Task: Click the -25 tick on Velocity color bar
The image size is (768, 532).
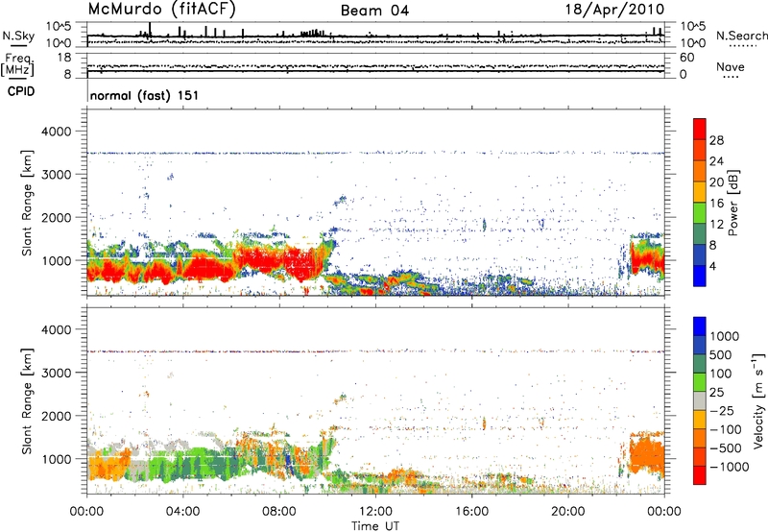Action: 722,410
